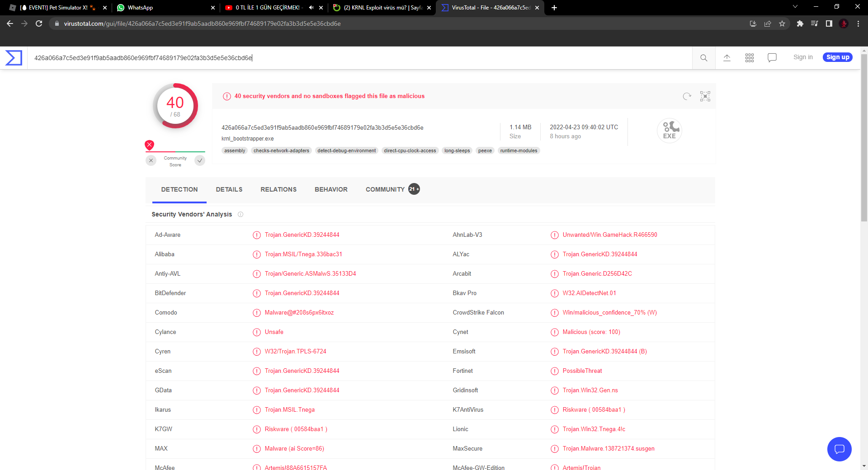Image resolution: width=868 pixels, height=470 pixels.
Task: Vote positive on community score
Action: pyautogui.click(x=200, y=160)
